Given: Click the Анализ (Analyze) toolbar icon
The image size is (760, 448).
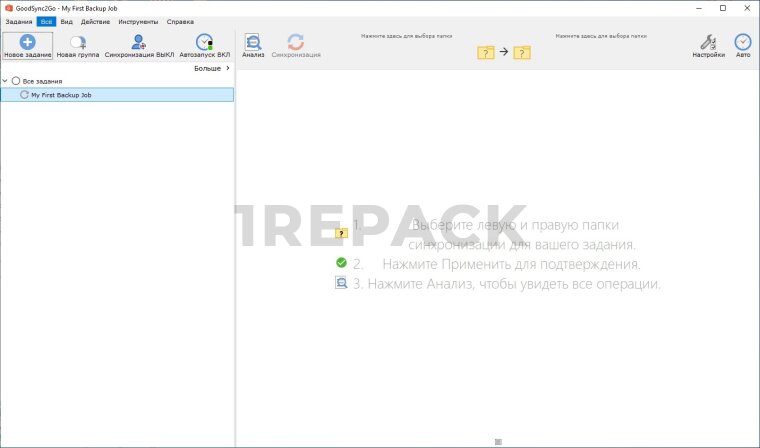Looking at the screenshot, I should 253,42.
